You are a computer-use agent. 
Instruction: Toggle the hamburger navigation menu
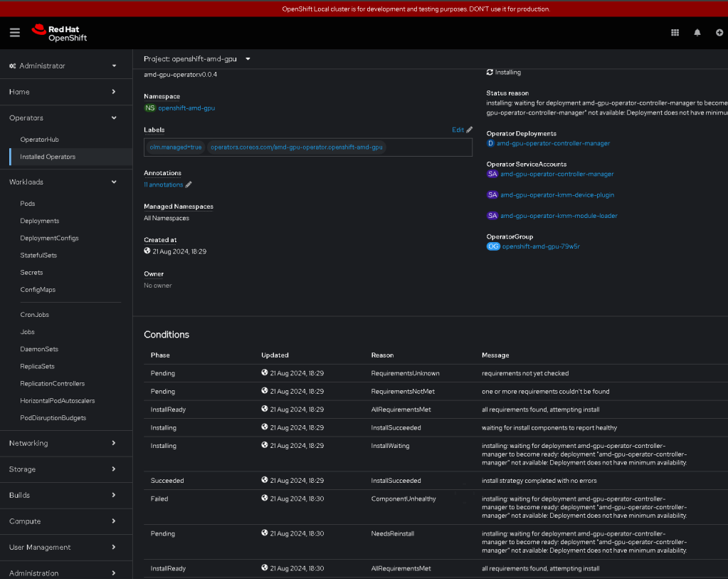pyautogui.click(x=15, y=33)
